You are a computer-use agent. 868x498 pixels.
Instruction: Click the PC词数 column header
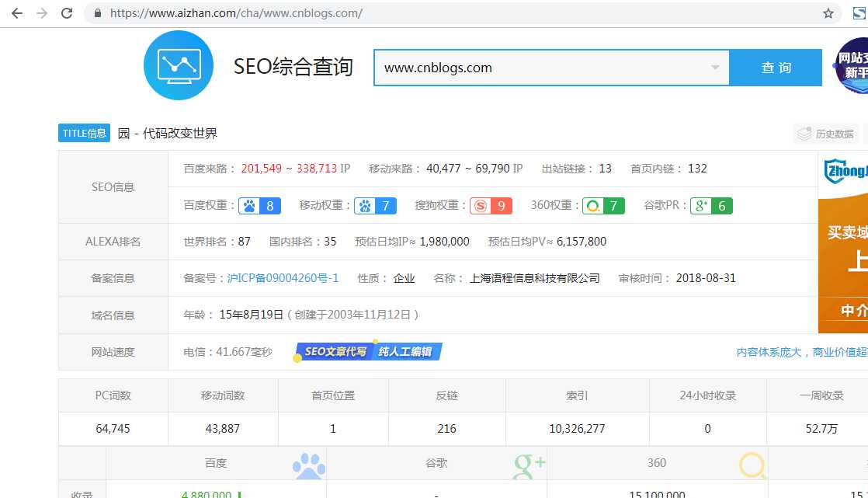pyautogui.click(x=113, y=395)
